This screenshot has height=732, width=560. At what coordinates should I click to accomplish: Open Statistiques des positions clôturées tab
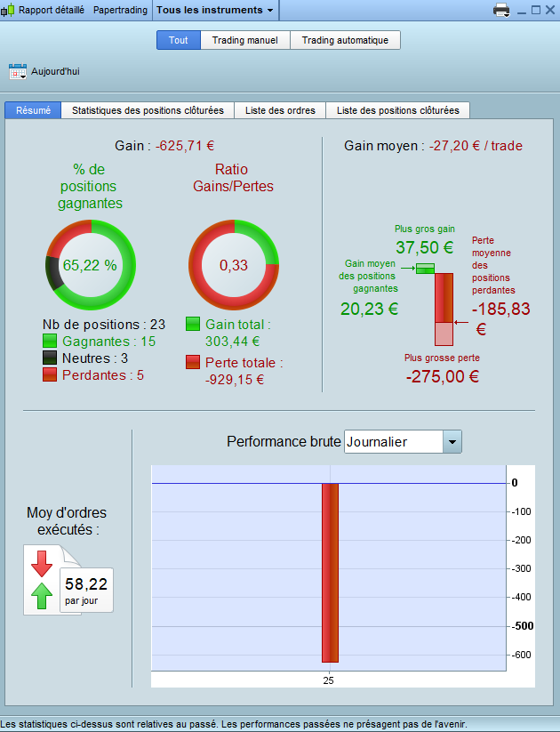148,110
